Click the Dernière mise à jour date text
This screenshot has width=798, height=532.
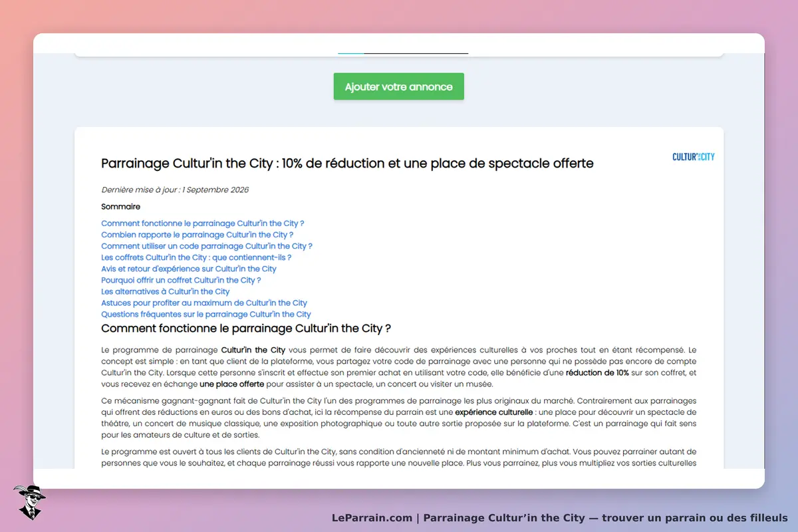(x=175, y=190)
